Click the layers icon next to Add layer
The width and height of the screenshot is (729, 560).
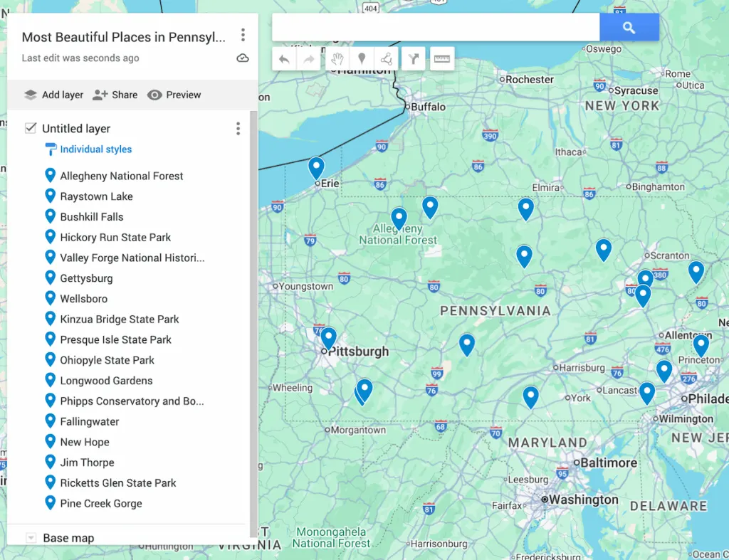click(30, 95)
